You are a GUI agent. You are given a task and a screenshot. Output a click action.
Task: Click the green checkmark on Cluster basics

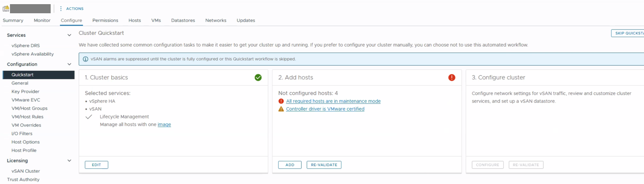click(258, 77)
